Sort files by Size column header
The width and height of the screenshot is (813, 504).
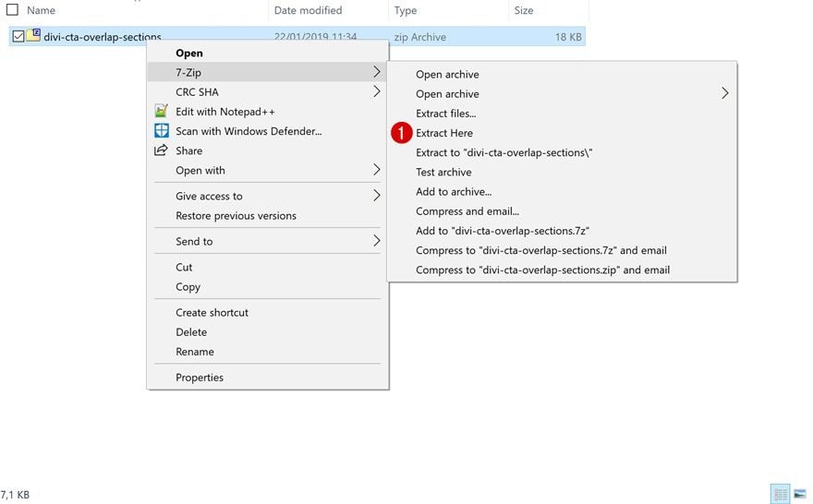[524, 10]
